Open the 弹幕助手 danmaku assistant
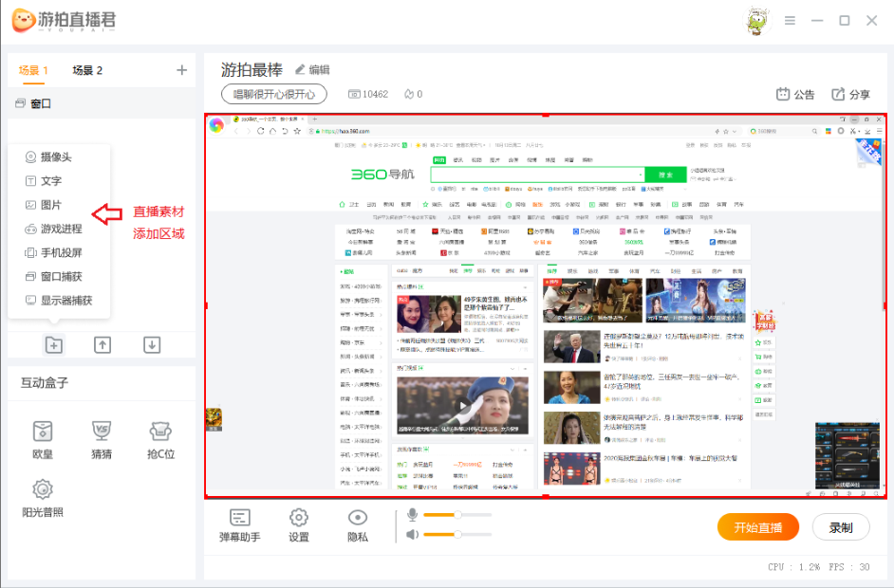 pos(239,526)
